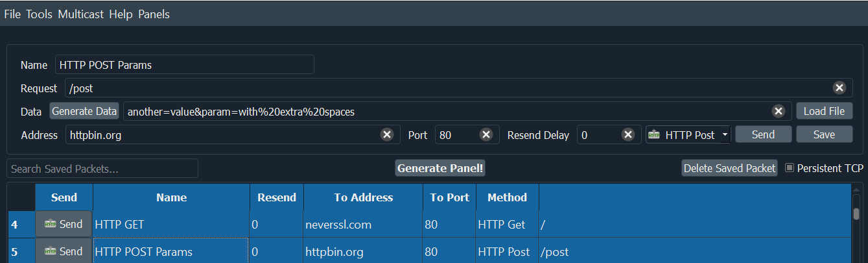Clear the Port field with its X icon

coord(486,135)
